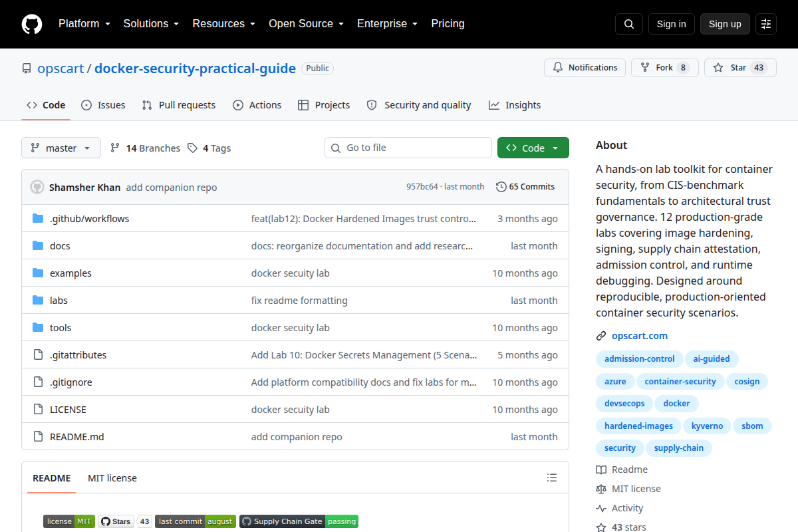This screenshot has width=798, height=532.
Task: Open the kyverno topic tag
Action: point(707,426)
